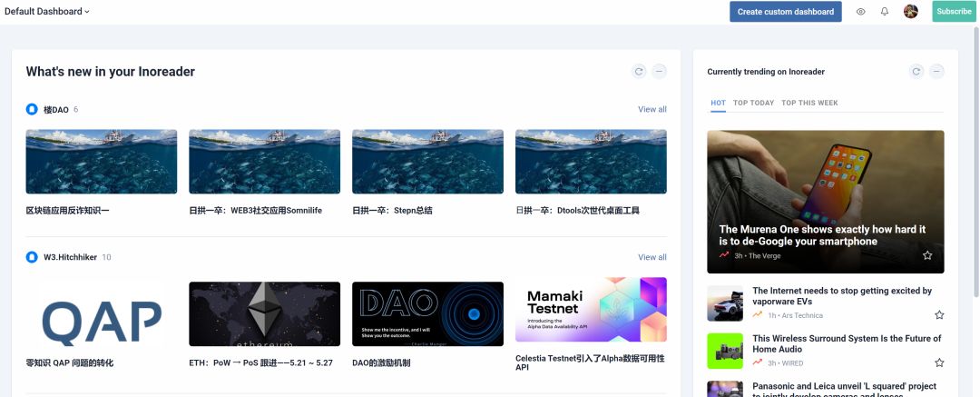980x397 pixels.
Task: Open article 日拱一卒：Stepn总结
Action: click(392, 211)
